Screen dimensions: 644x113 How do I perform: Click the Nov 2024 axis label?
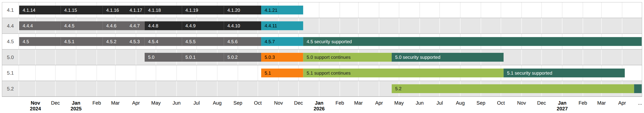coord(35,106)
